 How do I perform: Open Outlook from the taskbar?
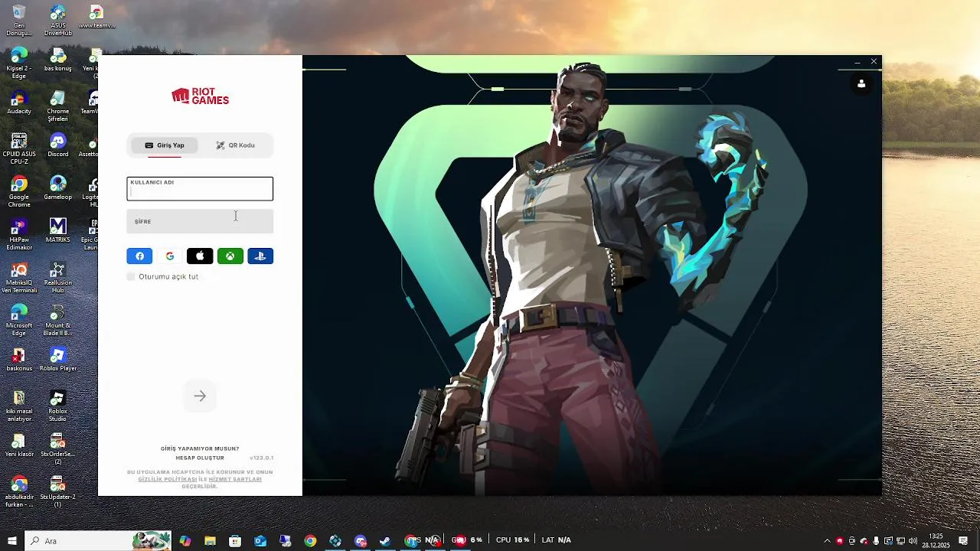click(x=260, y=540)
